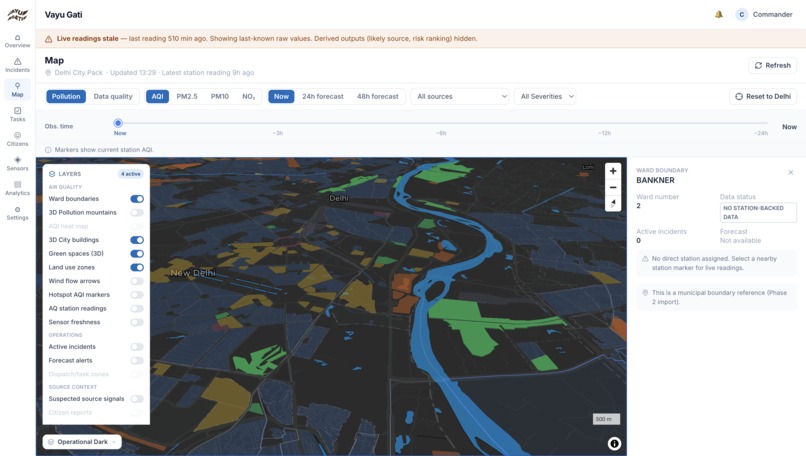
Task: Switch to 48h forecast
Action: (x=378, y=96)
